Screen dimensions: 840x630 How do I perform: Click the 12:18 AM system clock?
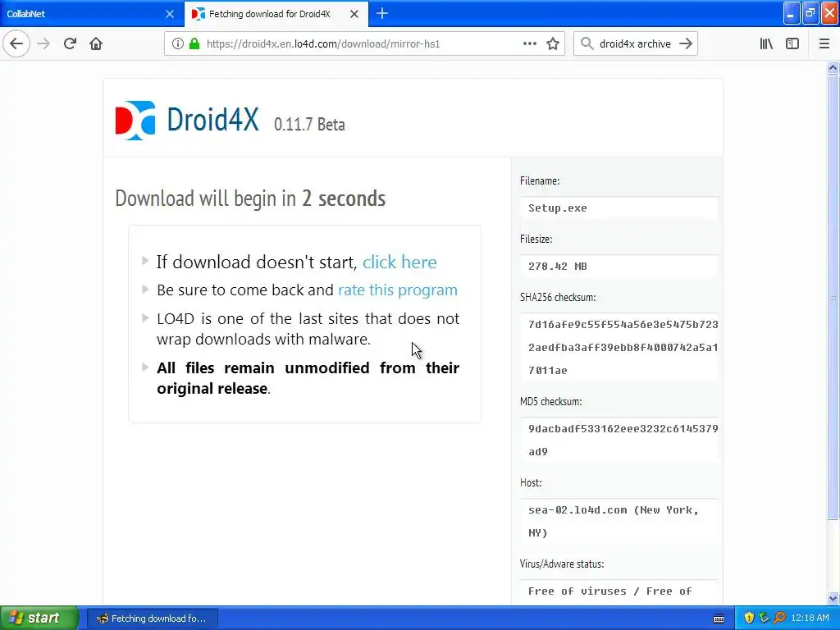(810, 619)
